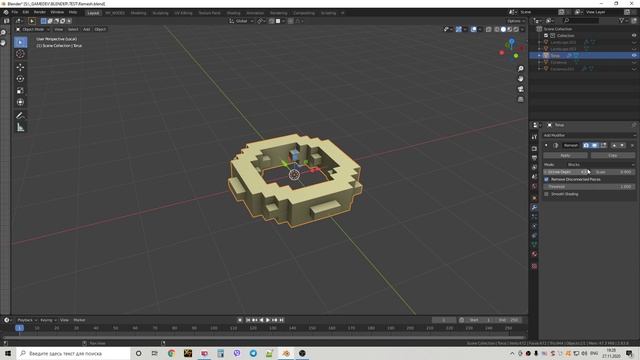Adjust the Threshold slider field
The height and width of the screenshot is (360, 640).
pyautogui.click(x=589, y=187)
